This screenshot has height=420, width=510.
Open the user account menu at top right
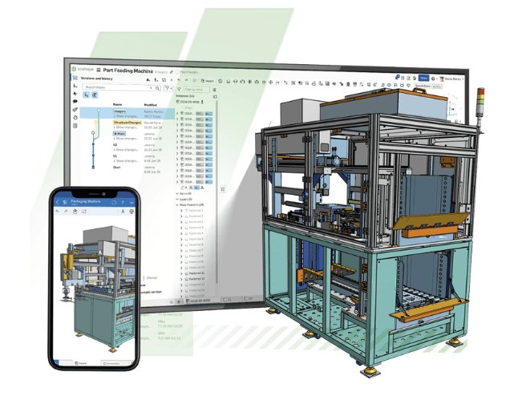coord(451,79)
